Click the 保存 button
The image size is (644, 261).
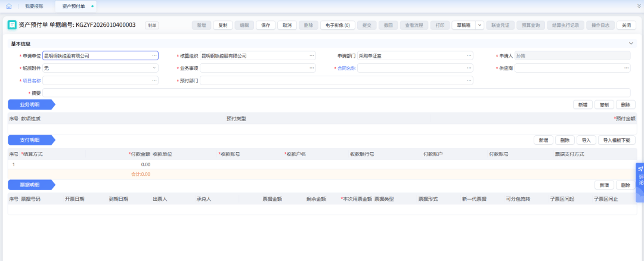[x=266, y=26]
